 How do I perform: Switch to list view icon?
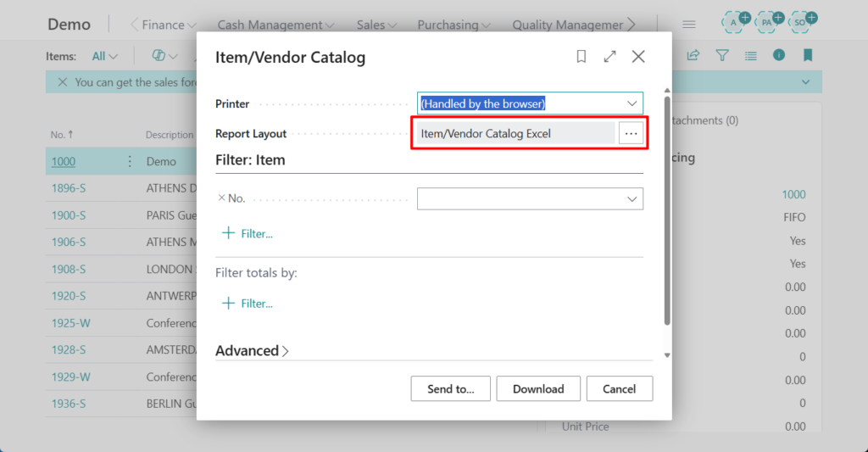tap(750, 56)
